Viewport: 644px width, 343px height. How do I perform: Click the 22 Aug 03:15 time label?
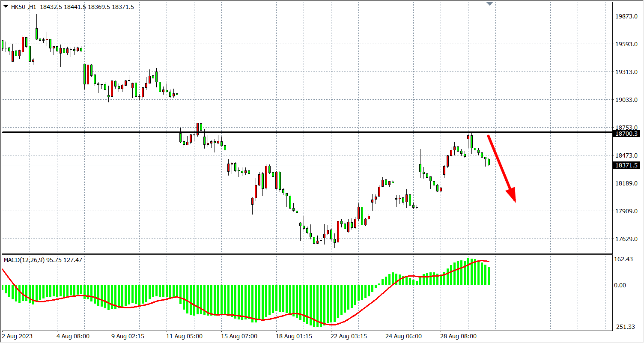coord(349,337)
